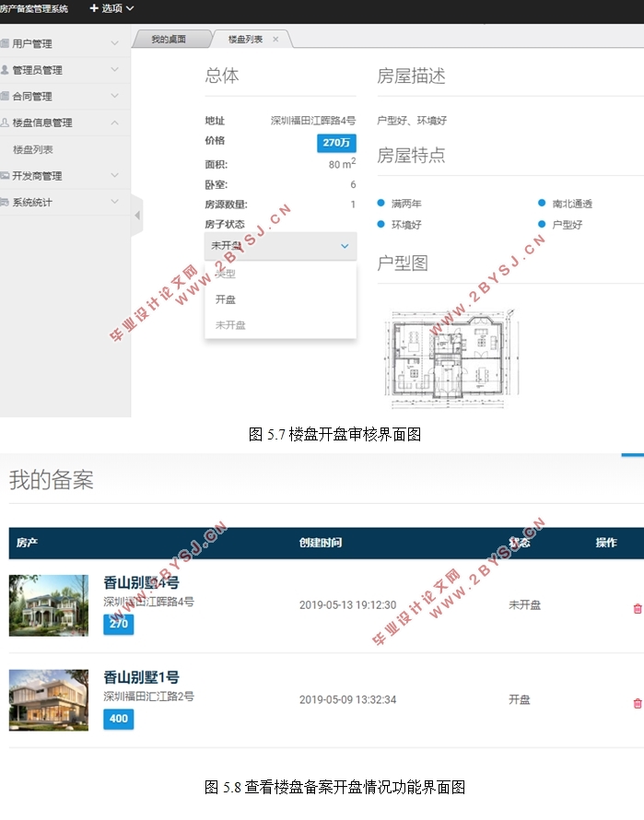This screenshot has height=820, width=644.
Task: Click the 类型 header option in dropdown
Action: [x=225, y=274]
